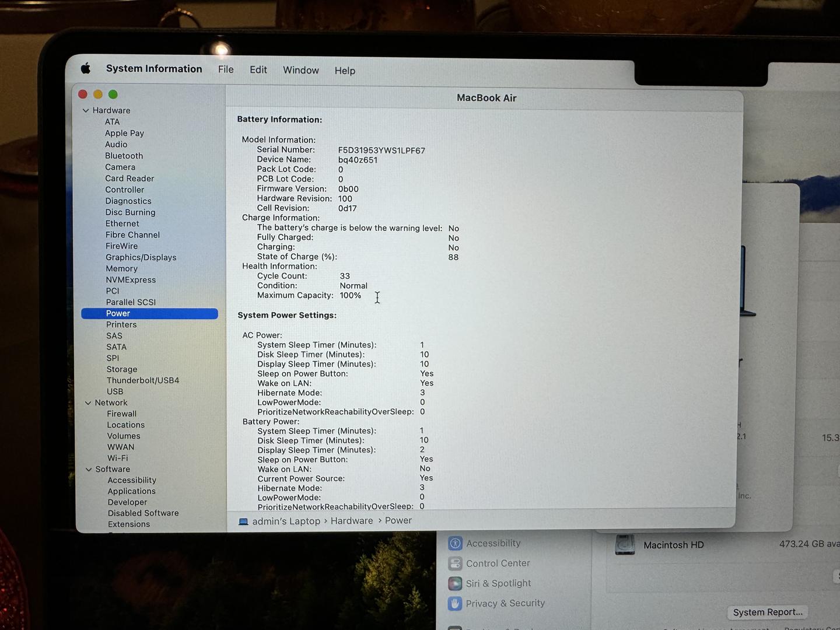Select Printers in the sidebar
Viewport: 840px width, 630px height.
pyautogui.click(x=121, y=324)
